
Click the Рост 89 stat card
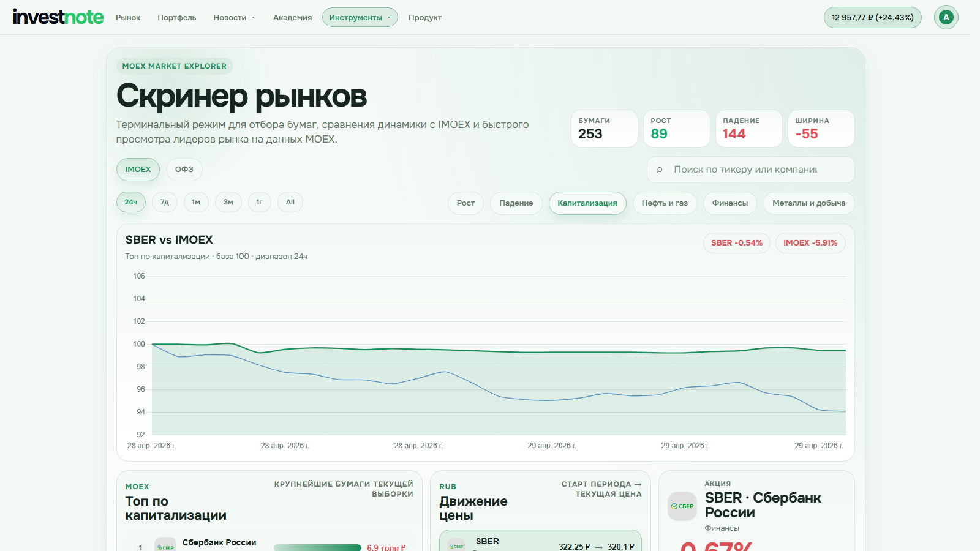click(x=677, y=129)
